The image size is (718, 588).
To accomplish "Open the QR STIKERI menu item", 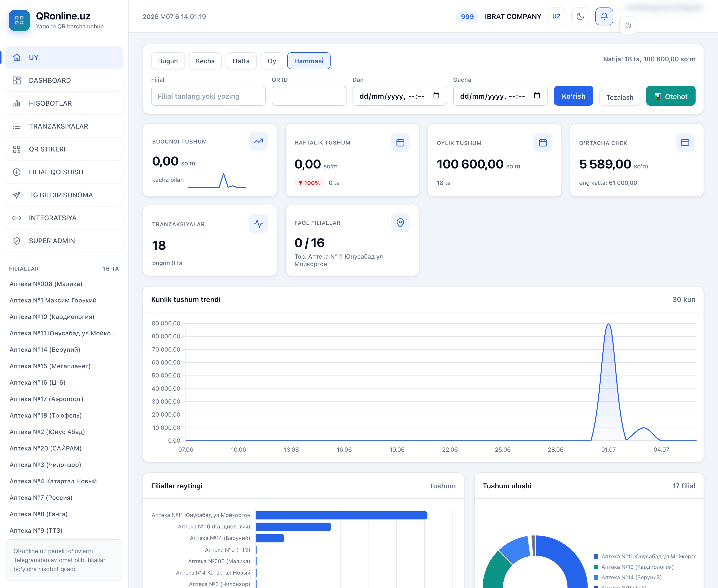I will click(x=64, y=149).
